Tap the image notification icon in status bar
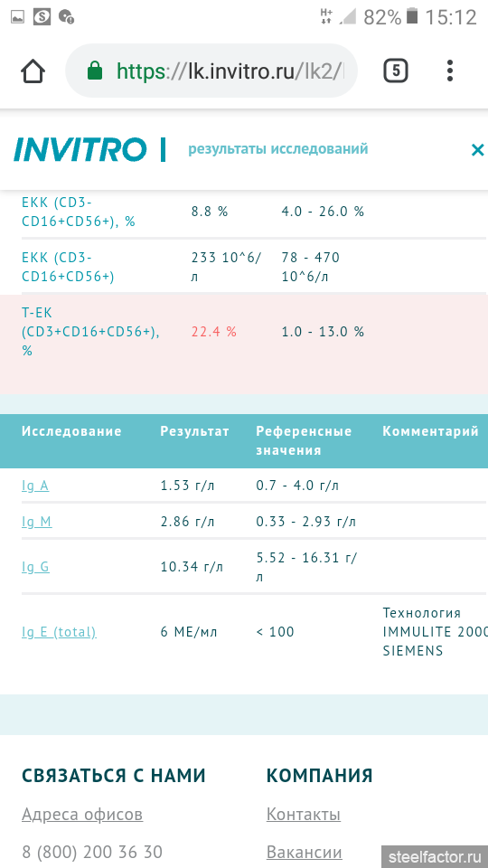Image resolution: width=488 pixels, height=868 pixels. [x=17, y=16]
